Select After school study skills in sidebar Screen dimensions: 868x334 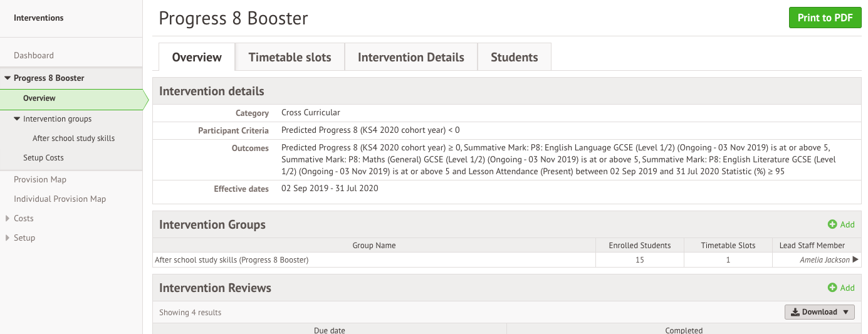coord(73,138)
